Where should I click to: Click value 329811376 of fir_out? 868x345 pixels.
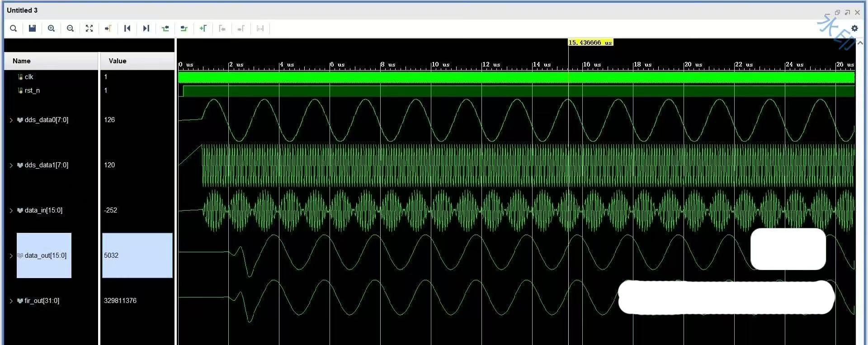(x=120, y=301)
